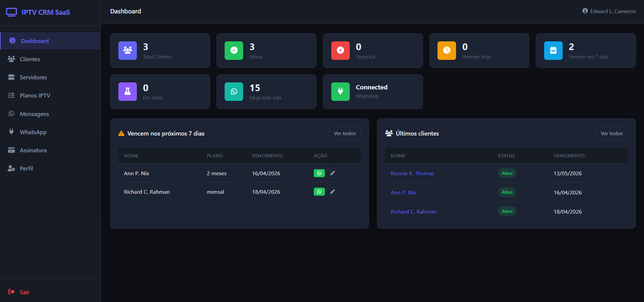This screenshot has width=644, height=302.
Task: Open Ronnie K. Thomas client link
Action: coord(412,174)
